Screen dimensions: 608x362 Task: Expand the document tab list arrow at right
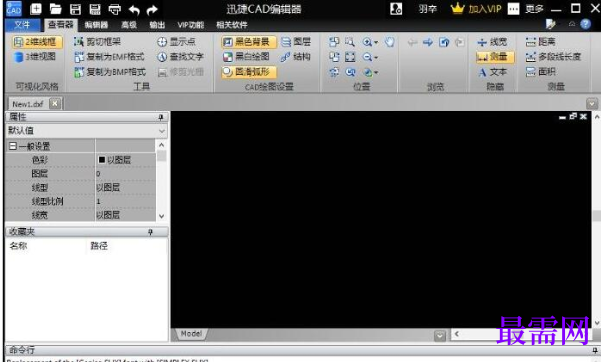point(592,104)
